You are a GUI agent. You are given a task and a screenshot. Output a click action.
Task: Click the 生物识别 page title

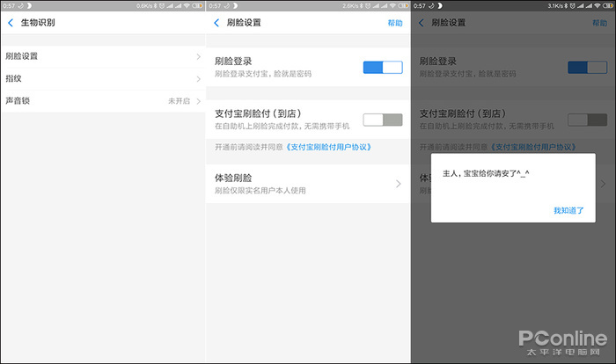tap(38, 23)
